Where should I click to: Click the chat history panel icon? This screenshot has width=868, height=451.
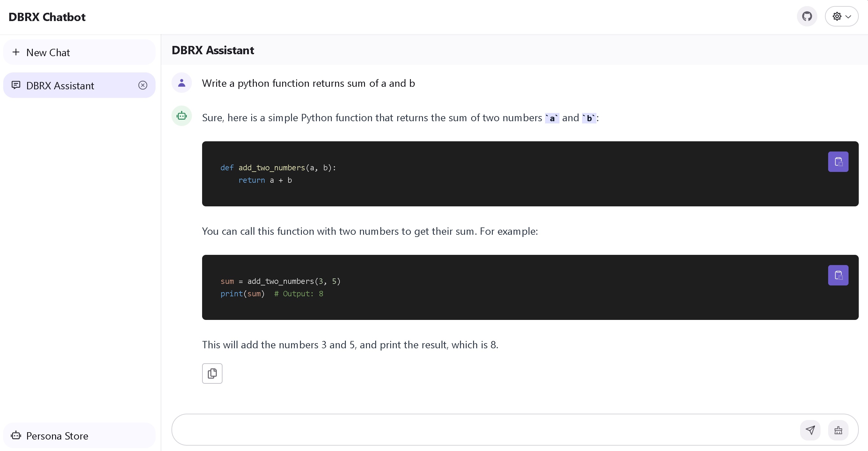(16, 85)
